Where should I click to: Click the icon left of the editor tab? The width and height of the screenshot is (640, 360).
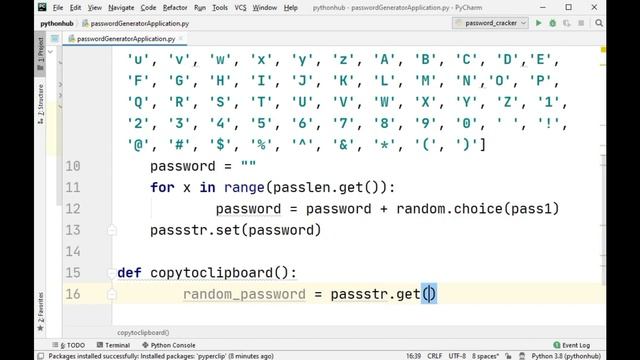coord(55,39)
